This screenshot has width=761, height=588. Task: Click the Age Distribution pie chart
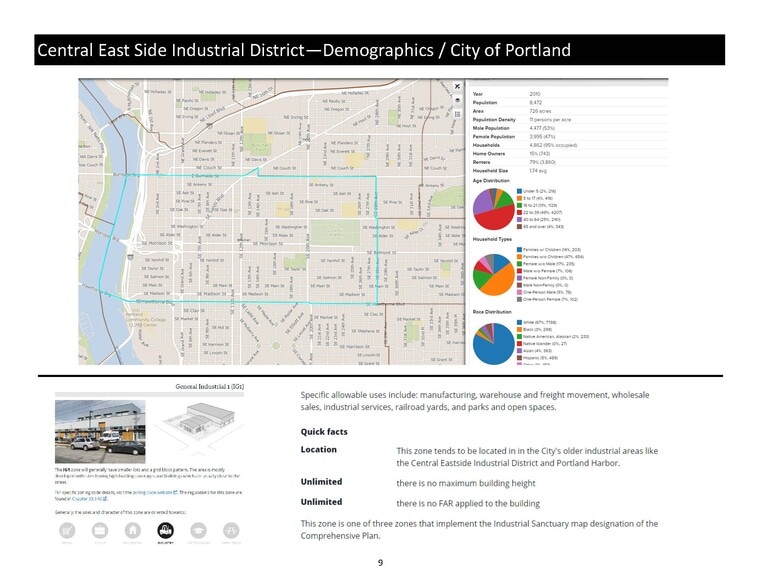coord(494,209)
